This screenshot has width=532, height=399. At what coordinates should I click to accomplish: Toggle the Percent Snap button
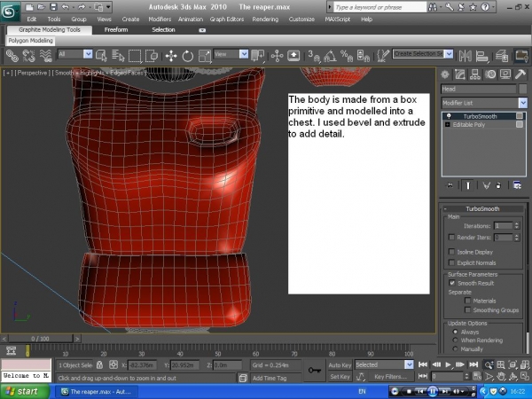tap(347, 56)
